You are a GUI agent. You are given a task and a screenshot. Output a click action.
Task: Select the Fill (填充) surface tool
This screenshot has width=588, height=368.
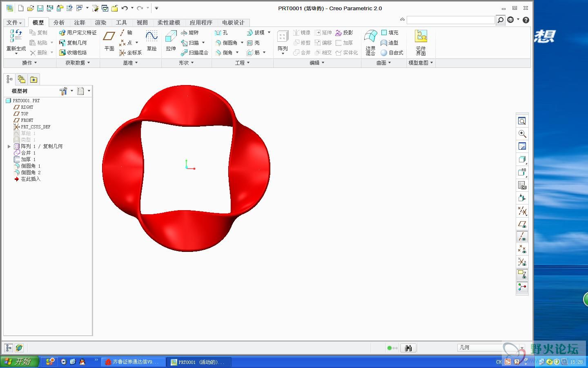pyautogui.click(x=390, y=33)
